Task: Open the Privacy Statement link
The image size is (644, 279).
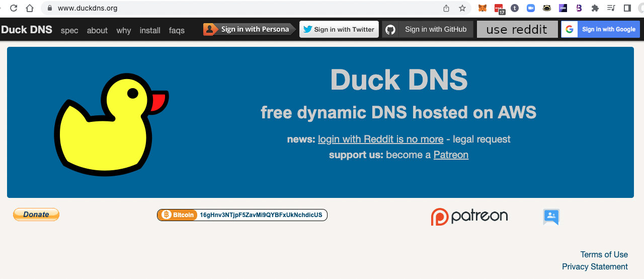Action: [595, 266]
